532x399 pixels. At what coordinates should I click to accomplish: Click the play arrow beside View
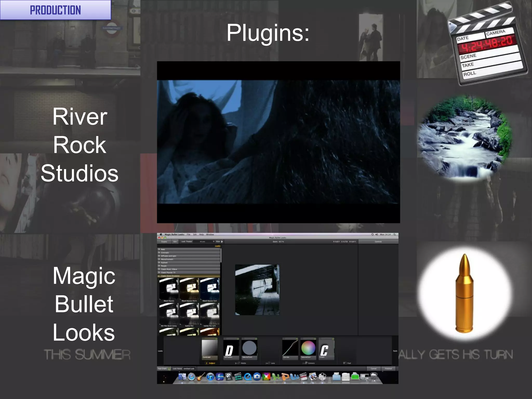click(x=222, y=242)
